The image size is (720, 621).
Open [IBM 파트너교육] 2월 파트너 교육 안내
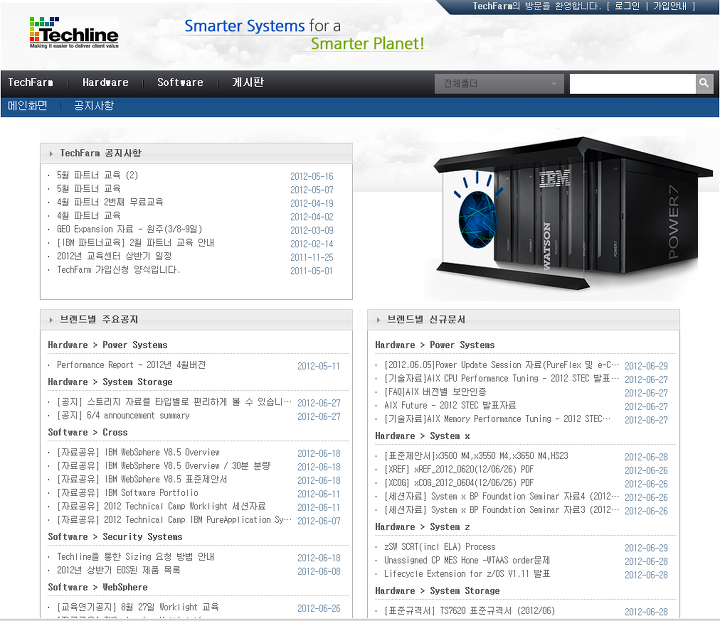[135, 243]
